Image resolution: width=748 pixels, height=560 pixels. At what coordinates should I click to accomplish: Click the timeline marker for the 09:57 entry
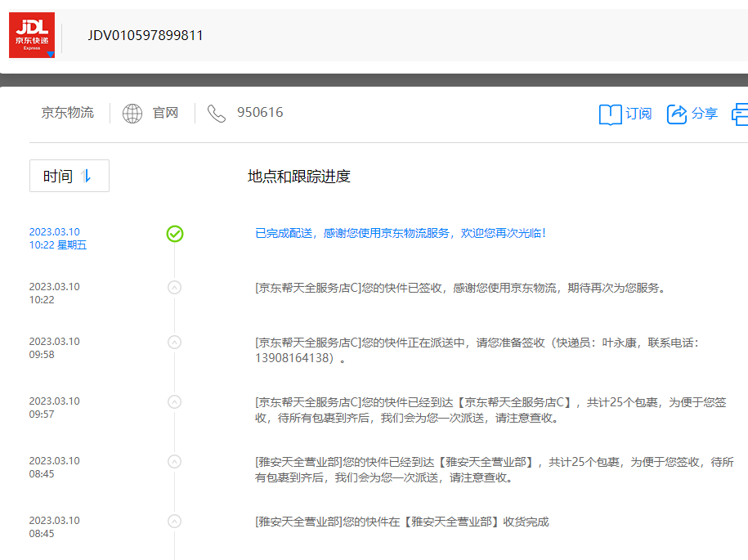pos(175,402)
